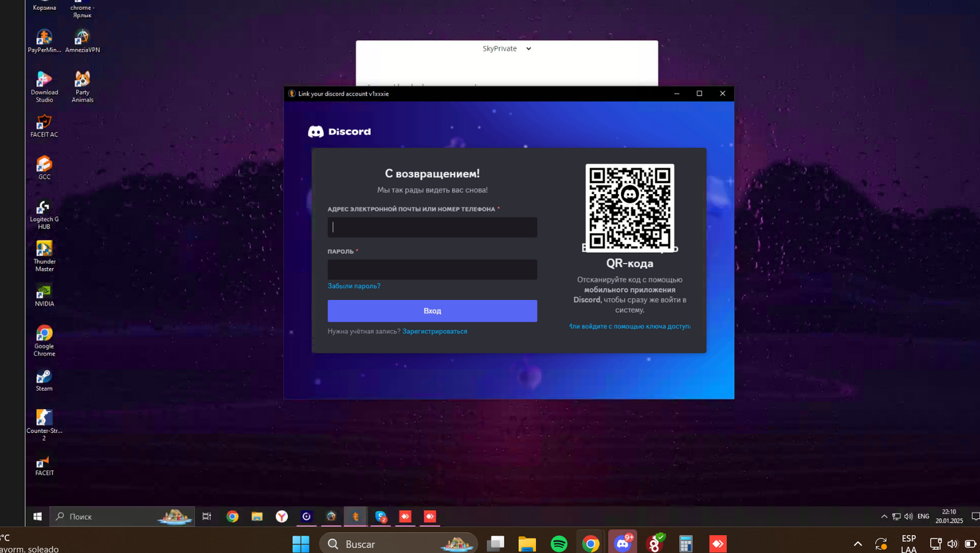Expand the SkyPrivate dropdown
980x553 pixels.
pyautogui.click(x=507, y=48)
